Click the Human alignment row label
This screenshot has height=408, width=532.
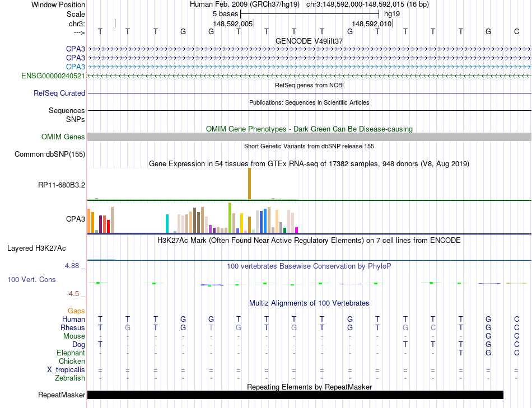click(73, 319)
